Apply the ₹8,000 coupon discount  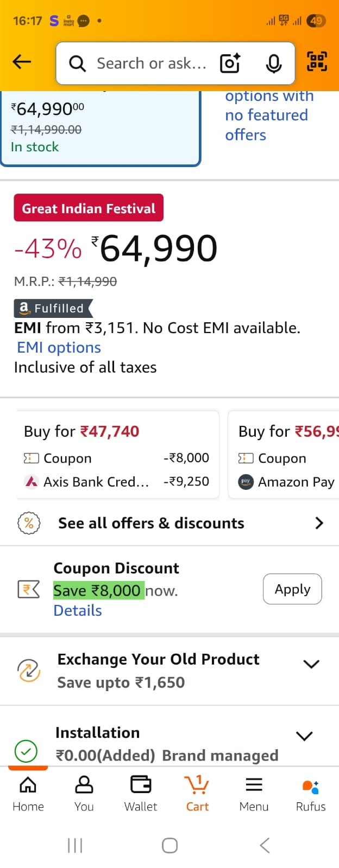pos(292,589)
